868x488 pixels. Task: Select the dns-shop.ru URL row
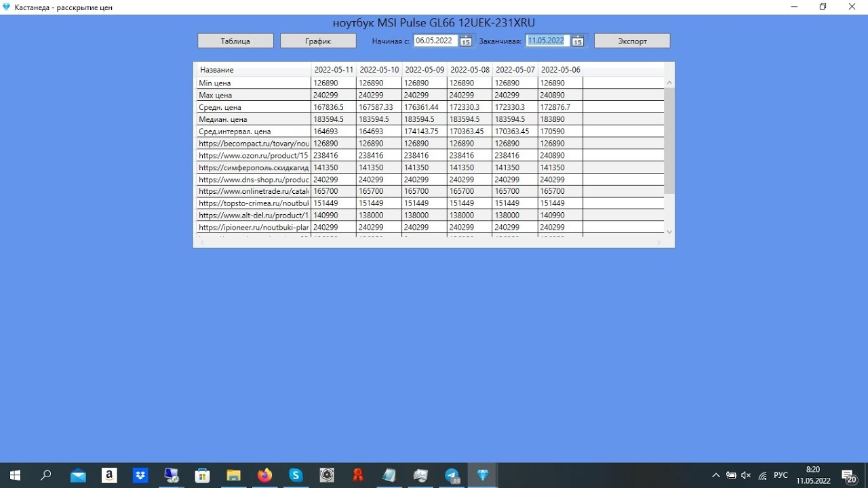(x=254, y=180)
